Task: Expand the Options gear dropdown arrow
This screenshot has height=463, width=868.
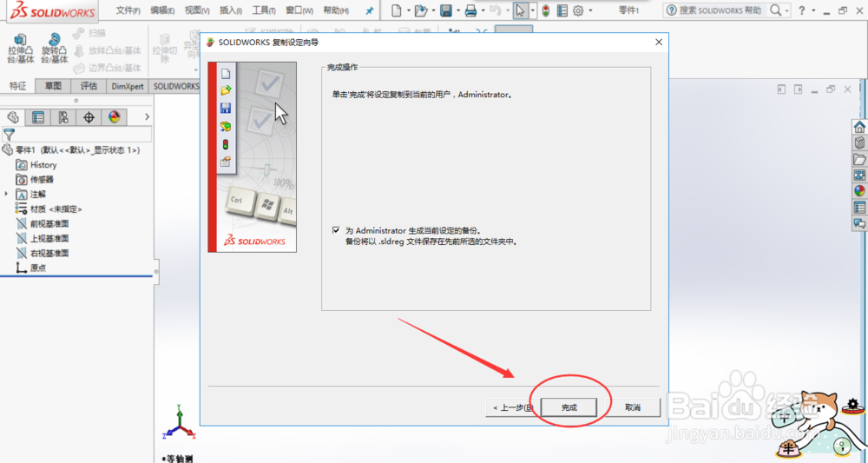Action: 590,10
